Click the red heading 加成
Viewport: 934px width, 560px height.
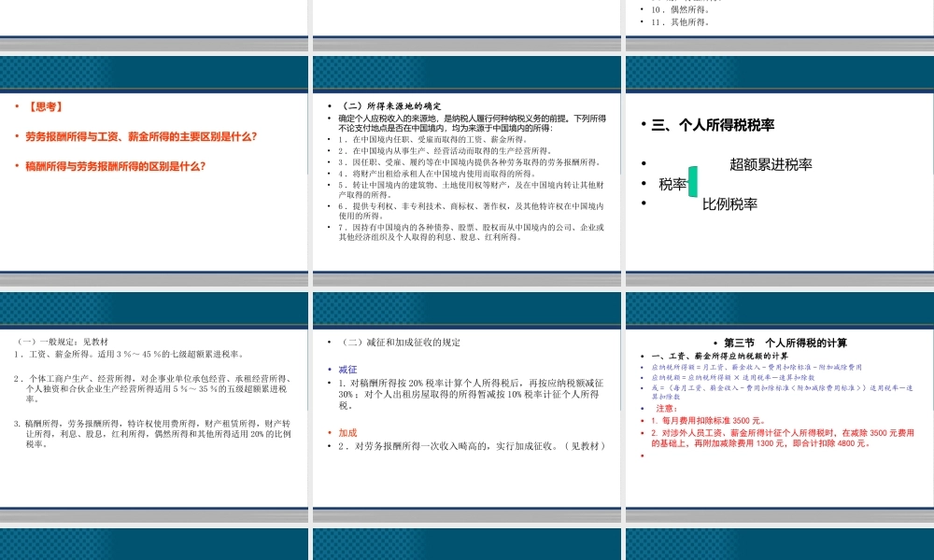click(x=347, y=432)
